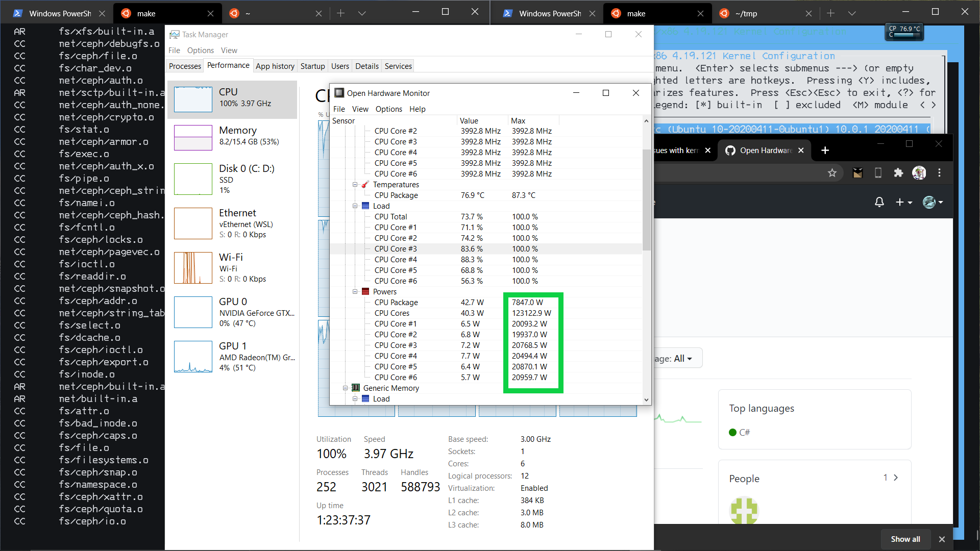This screenshot has width=980, height=551.
Task: Select the CPU panel in Task Manager sidebar
Action: tap(232, 99)
